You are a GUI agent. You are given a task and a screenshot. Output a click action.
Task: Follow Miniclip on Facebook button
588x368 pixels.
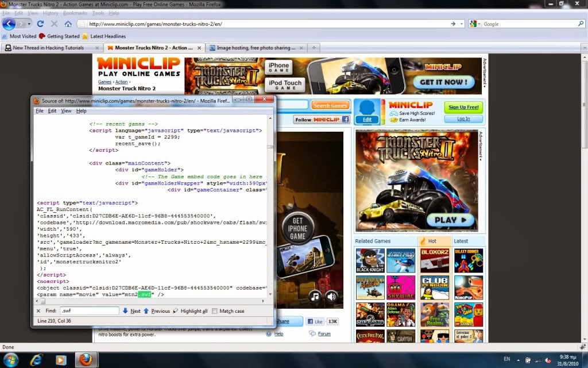322,120
